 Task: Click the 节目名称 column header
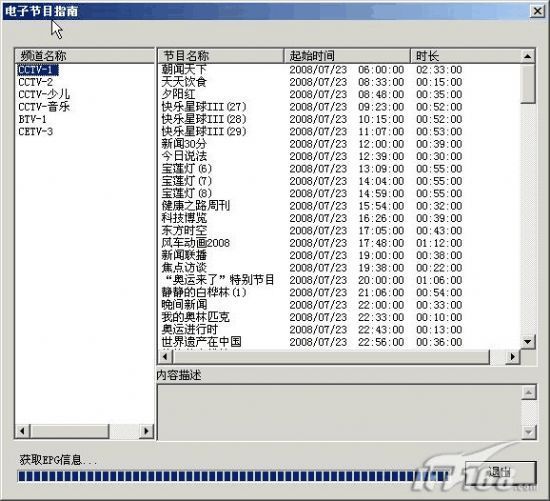(x=221, y=56)
